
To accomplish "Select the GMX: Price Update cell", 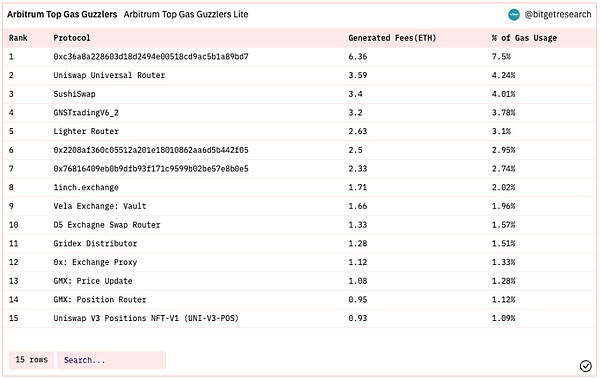I will pos(93,281).
